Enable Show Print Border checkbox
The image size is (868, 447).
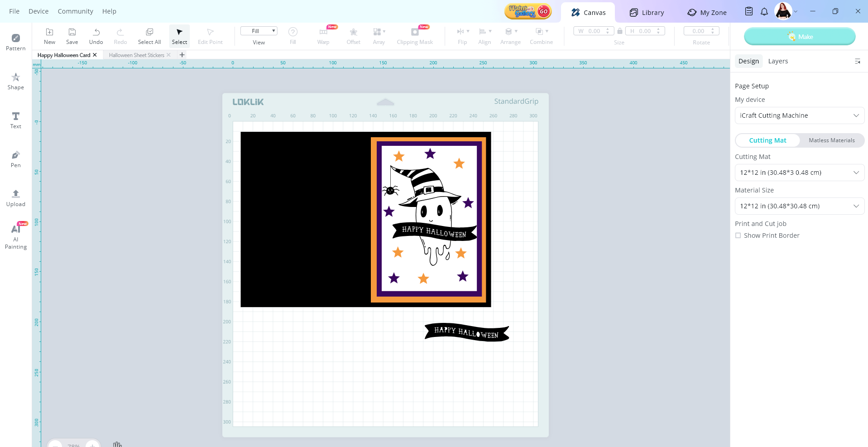pyautogui.click(x=738, y=236)
